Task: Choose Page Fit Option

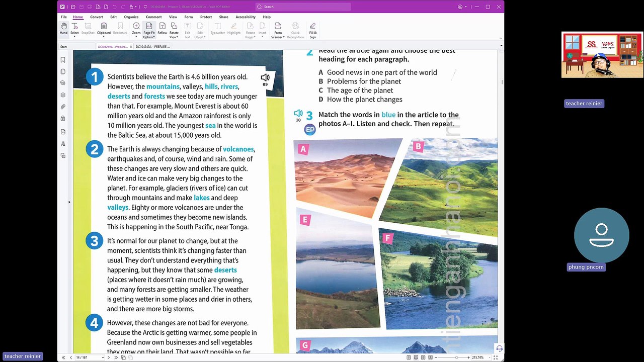Action: tap(149, 30)
